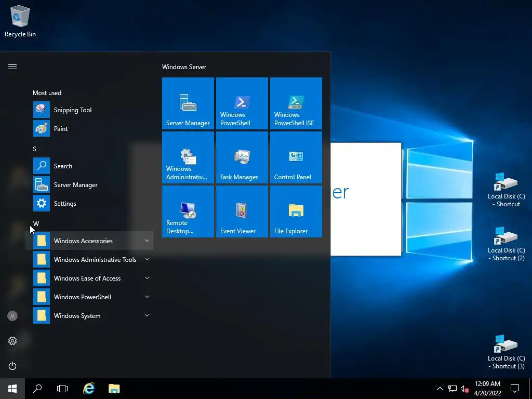
Task: Expand the Windows System folder
Action: pyautogui.click(x=89, y=315)
